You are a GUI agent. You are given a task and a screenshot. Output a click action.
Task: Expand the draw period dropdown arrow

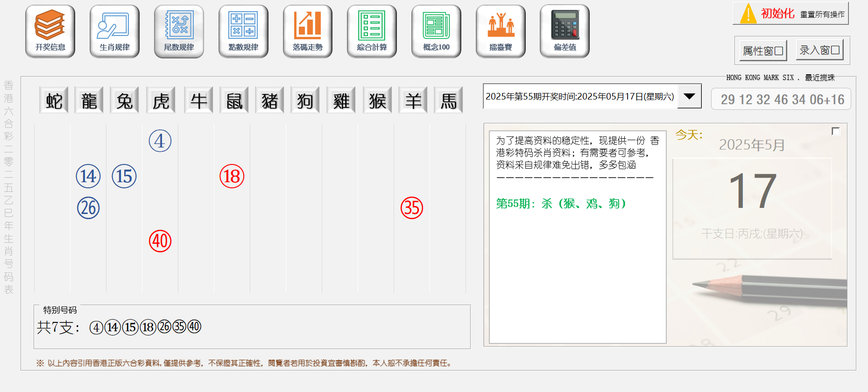[x=689, y=96]
